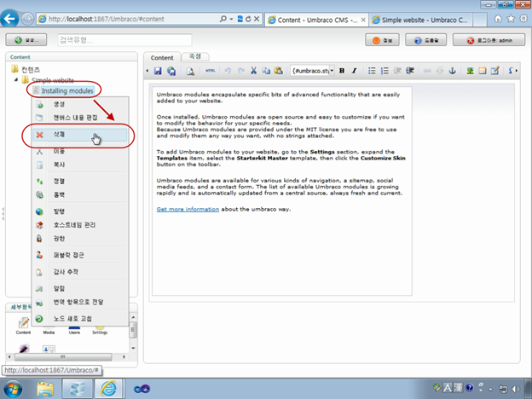
Task: Open the Windows Start menu
Action: pos(13,389)
